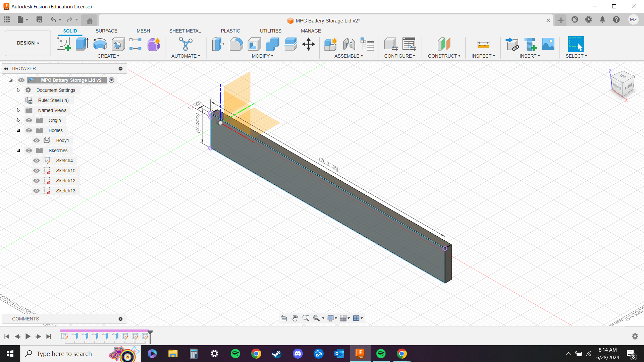The width and height of the screenshot is (644, 362).
Task: Select the Revolve tool
Action: coord(100,44)
